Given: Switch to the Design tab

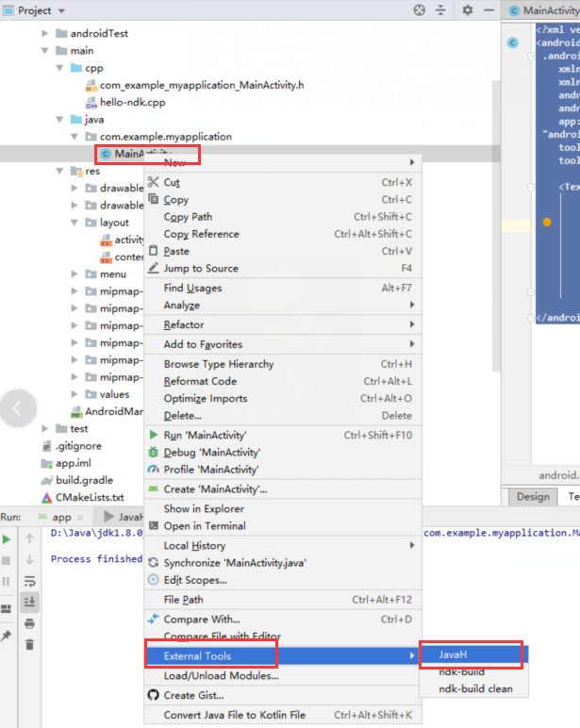Looking at the screenshot, I should [x=533, y=496].
